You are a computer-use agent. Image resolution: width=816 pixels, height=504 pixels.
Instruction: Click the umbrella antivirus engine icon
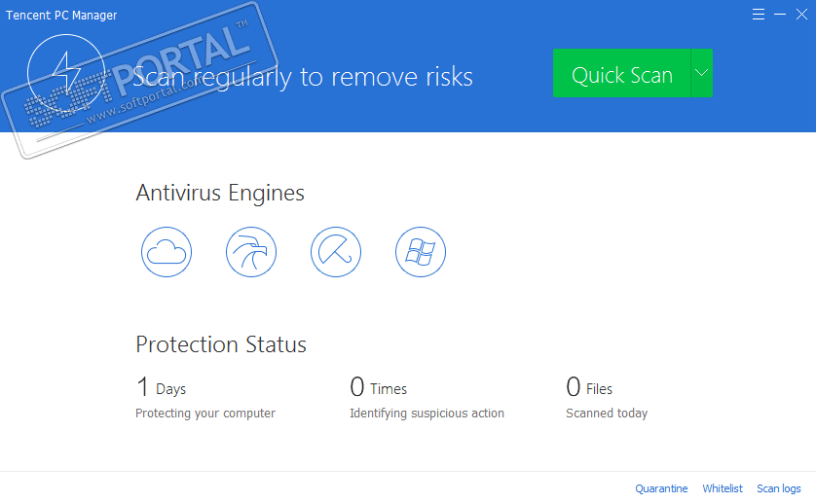[336, 253]
